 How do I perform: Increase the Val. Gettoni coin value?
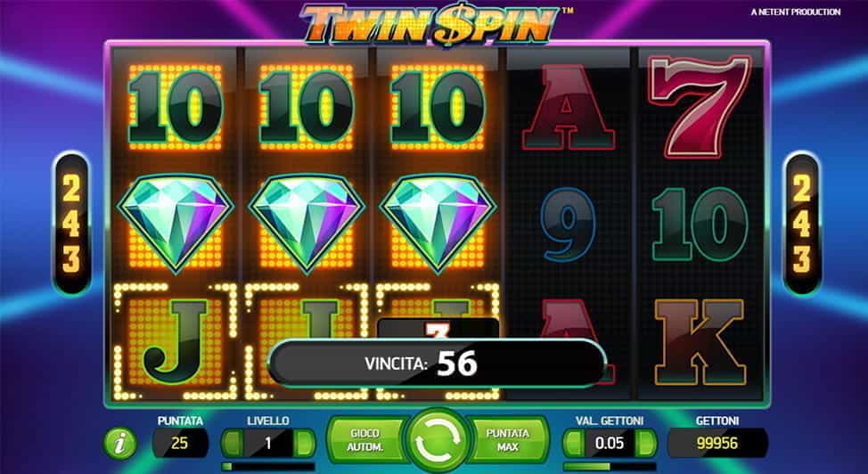(645, 443)
